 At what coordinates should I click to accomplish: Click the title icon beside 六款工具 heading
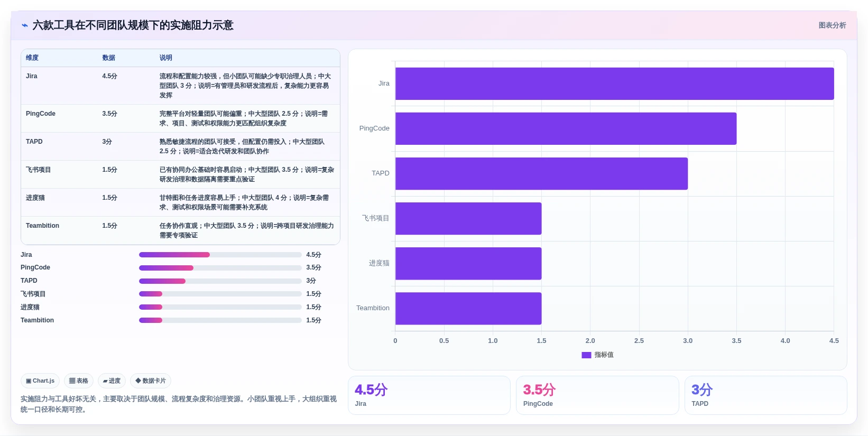click(x=25, y=25)
